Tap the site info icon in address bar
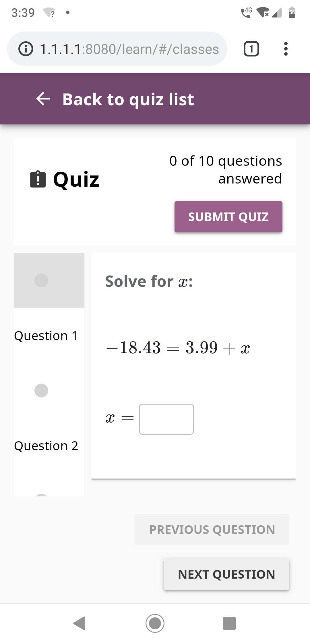Image resolution: width=310 pixels, height=644 pixels. pos(26,48)
